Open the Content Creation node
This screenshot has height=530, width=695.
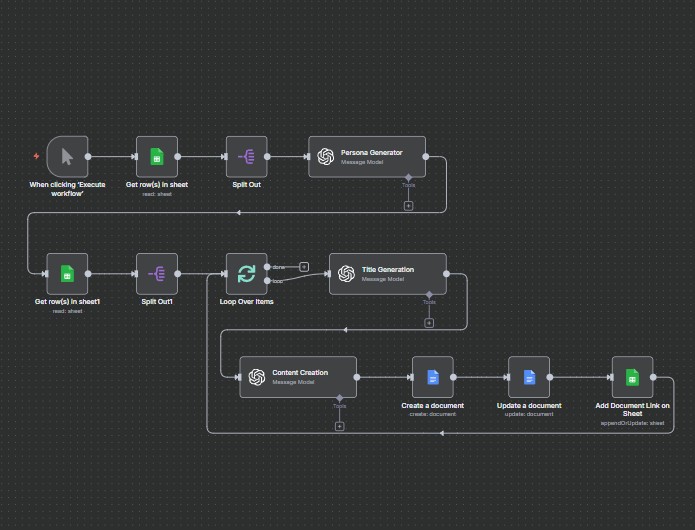click(x=297, y=377)
